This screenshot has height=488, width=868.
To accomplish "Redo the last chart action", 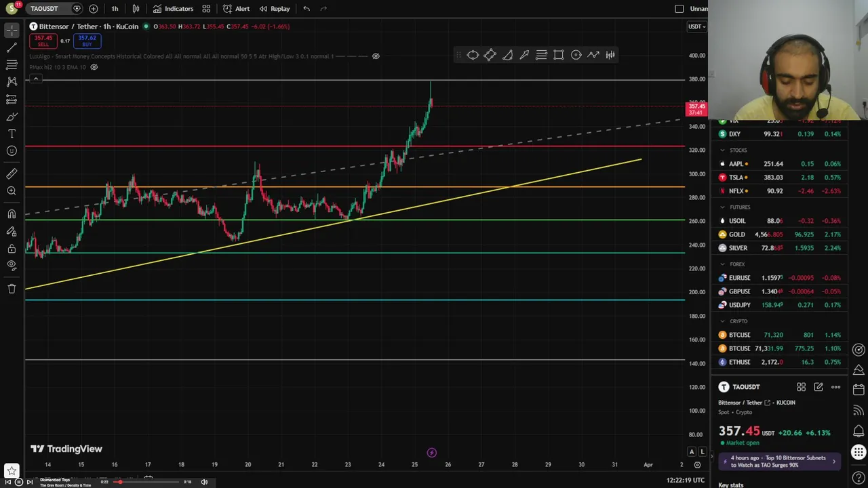I will pos(323,9).
